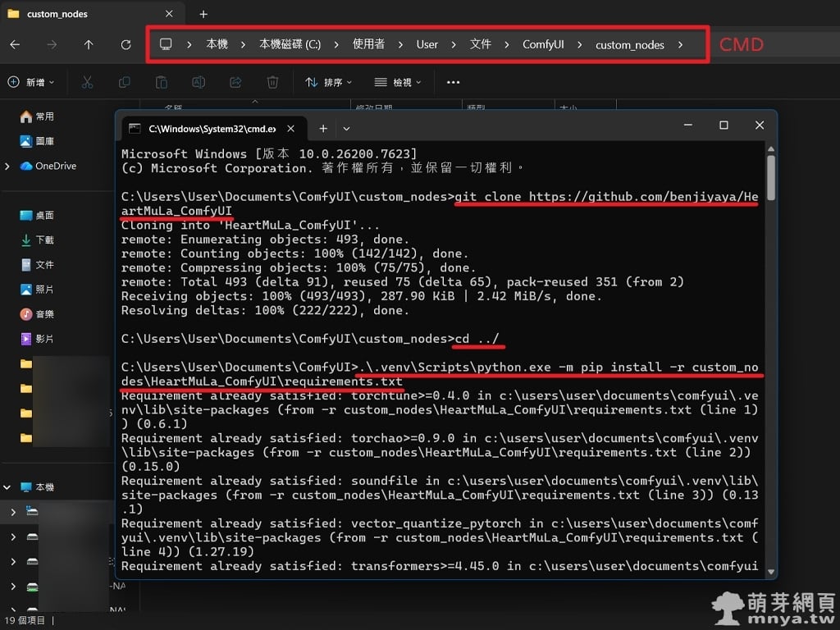The image size is (840, 630).
Task: Click the Cut scissors icon in toolbar
Action: coord(88,82)
